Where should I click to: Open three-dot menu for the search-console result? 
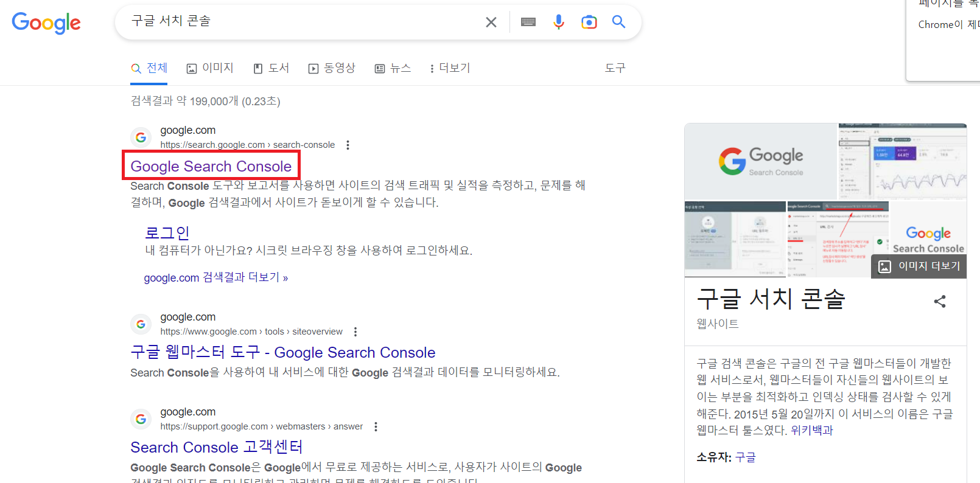(x=348, y=145)
